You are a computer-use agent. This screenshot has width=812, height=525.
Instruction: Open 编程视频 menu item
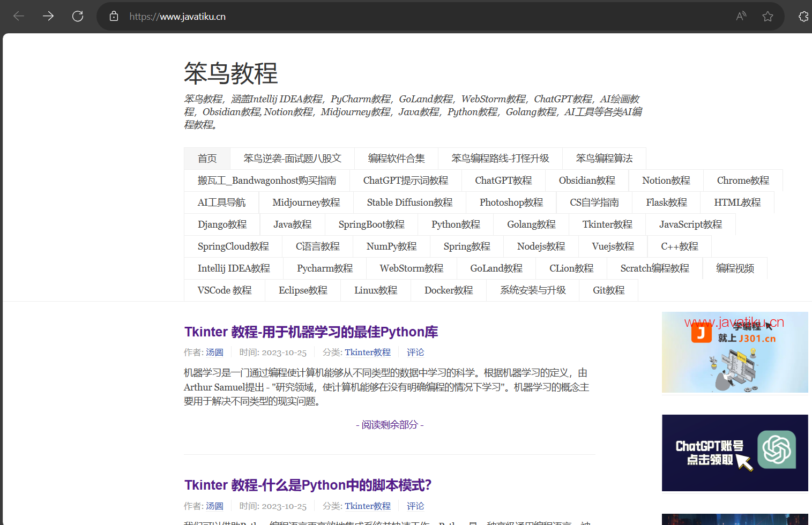click(735, 268)
